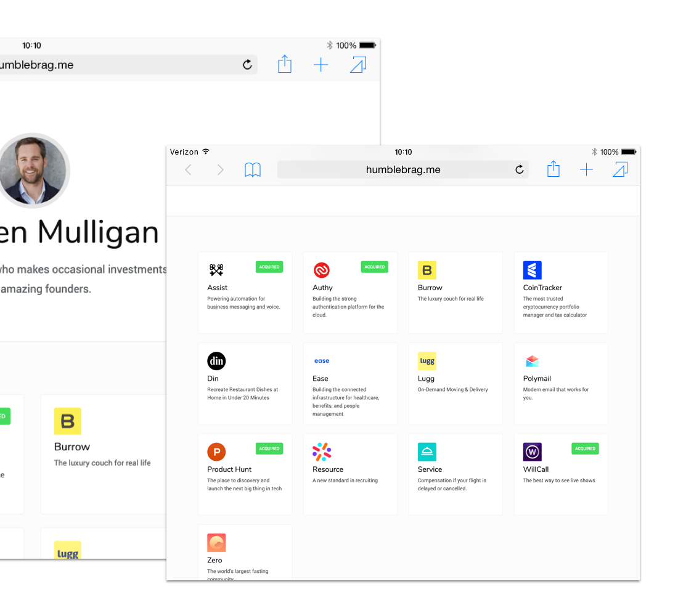Tap share icon in back Safari window

[x=285, y=64]
